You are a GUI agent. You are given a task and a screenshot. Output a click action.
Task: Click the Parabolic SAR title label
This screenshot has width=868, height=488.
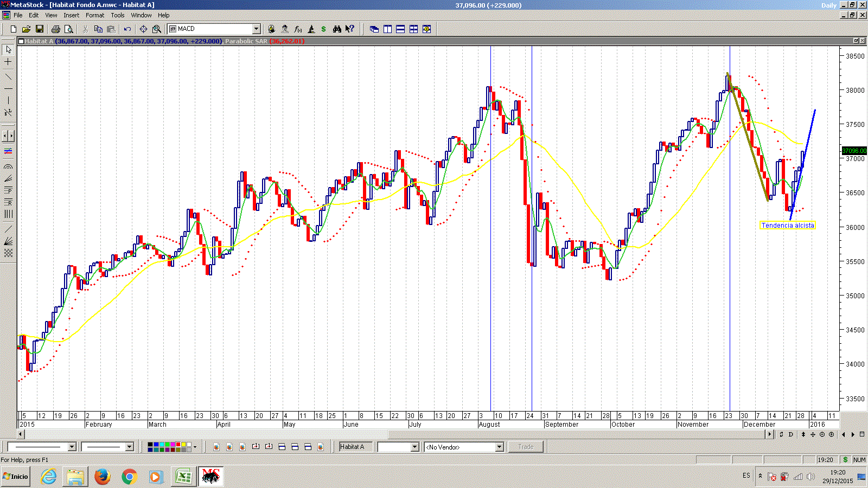246,41
